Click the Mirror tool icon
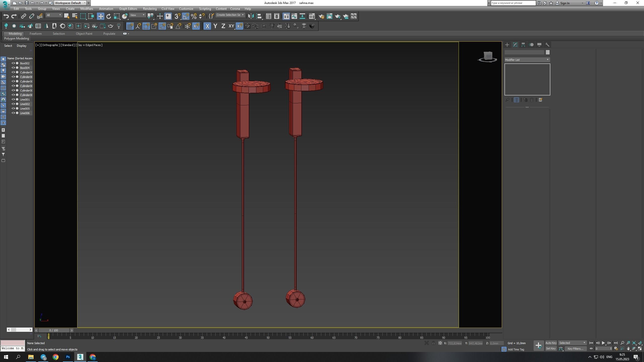The height and width of the screenshot is (362, 644). (x=251, y=16)
